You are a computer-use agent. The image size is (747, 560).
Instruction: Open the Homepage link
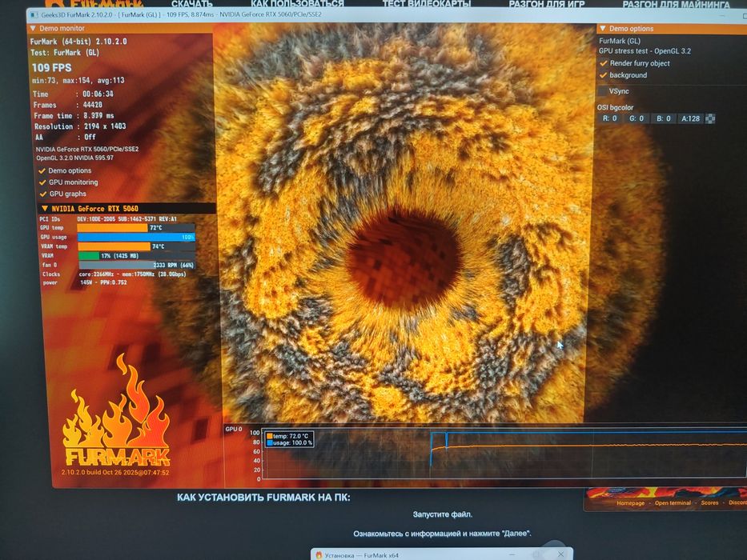click(x=630, y=503)
